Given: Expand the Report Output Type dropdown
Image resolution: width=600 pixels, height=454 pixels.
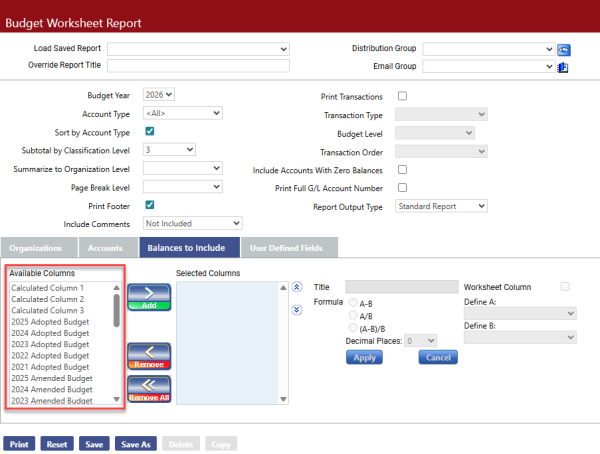Looking at the screenshot, I should point(441,206).
